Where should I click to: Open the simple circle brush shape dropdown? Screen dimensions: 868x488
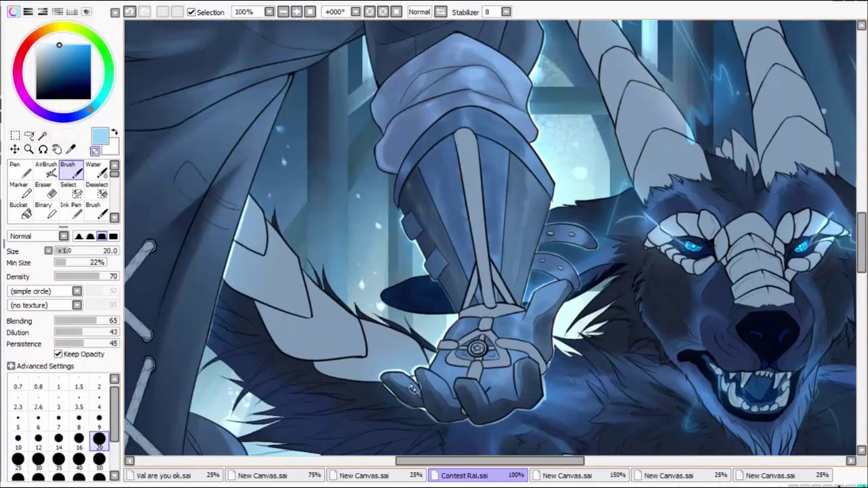tap(77, 291)
